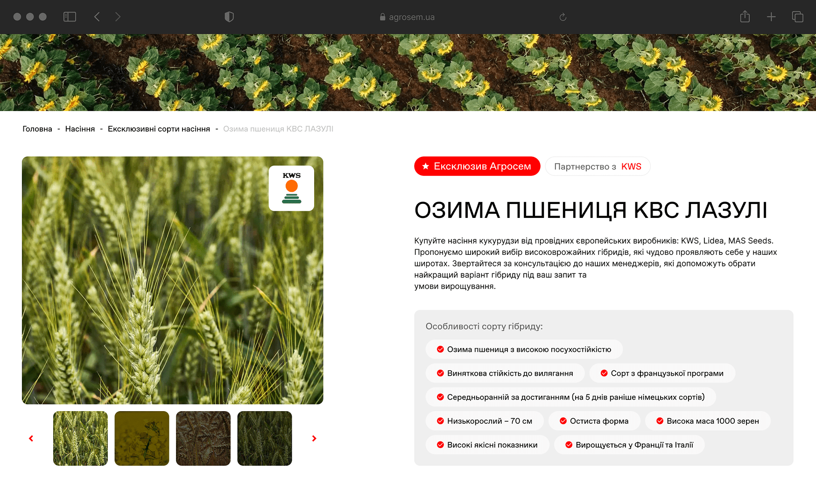This screenshot has width=816, height=504.
Task: Toggle the Safari sidebar icon
Action: 70,17
